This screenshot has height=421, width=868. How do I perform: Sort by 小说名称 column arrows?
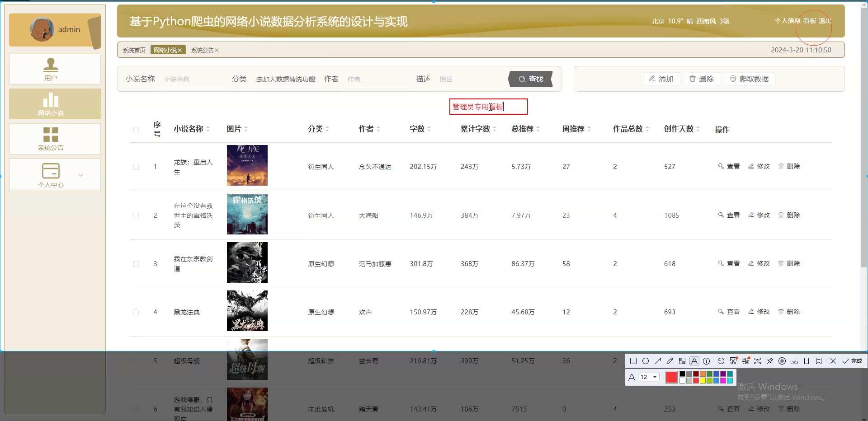(x=208, y=129)
